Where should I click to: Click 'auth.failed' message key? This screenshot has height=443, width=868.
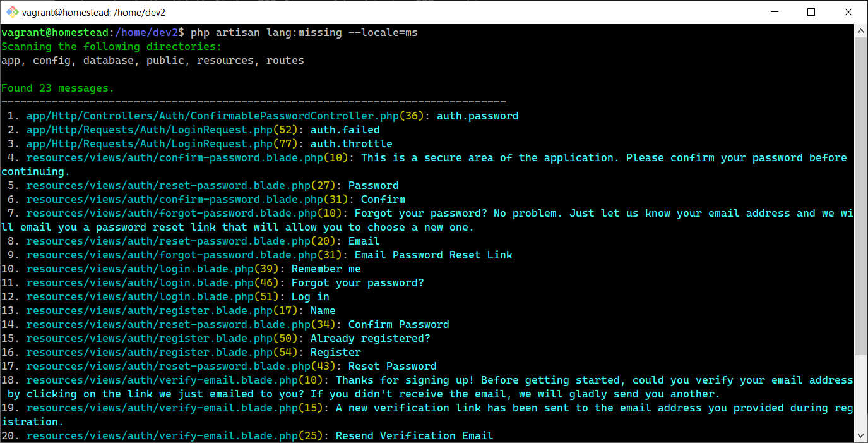345,130
